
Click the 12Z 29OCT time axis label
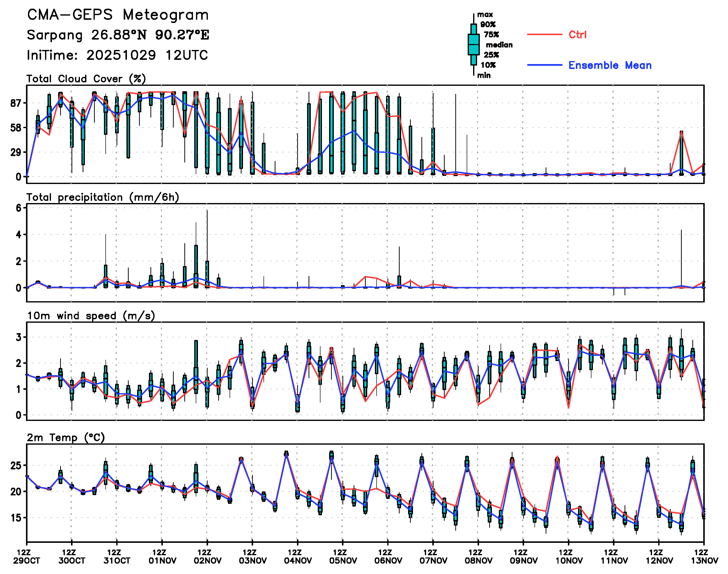[x=26, y=556]
